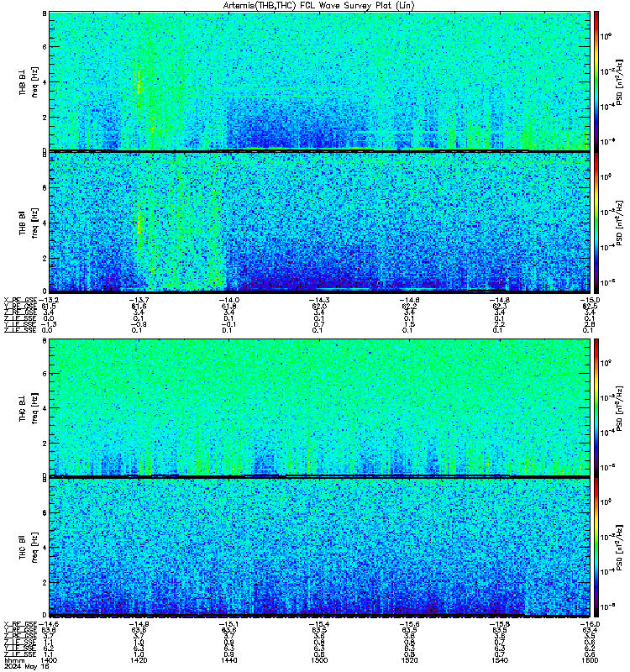
Task: Click the 1520 time tick label
Action: point(410,660)
